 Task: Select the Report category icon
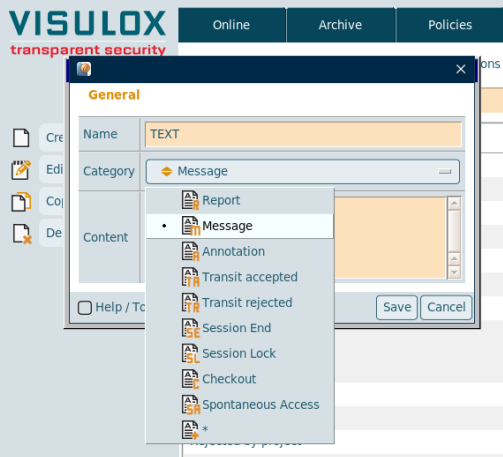pos(191,200)
